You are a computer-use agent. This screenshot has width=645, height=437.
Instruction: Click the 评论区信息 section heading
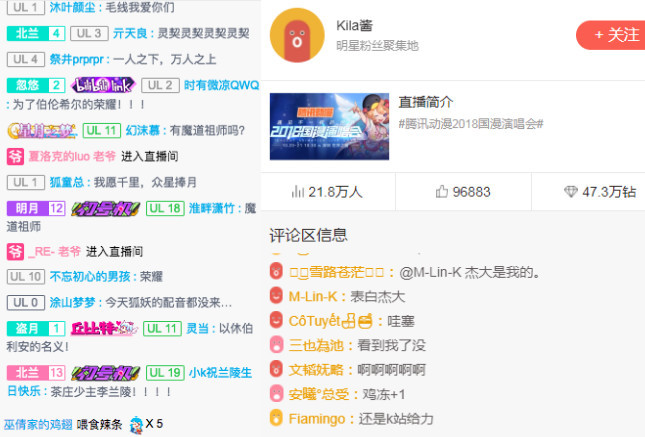click(309, 235)
